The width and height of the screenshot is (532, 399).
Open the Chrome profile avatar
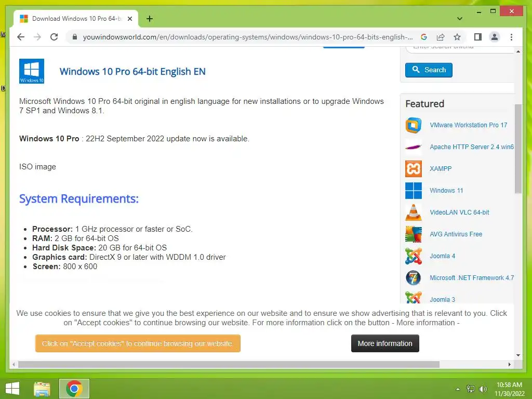pyautogui.click(x=495, y=37)
